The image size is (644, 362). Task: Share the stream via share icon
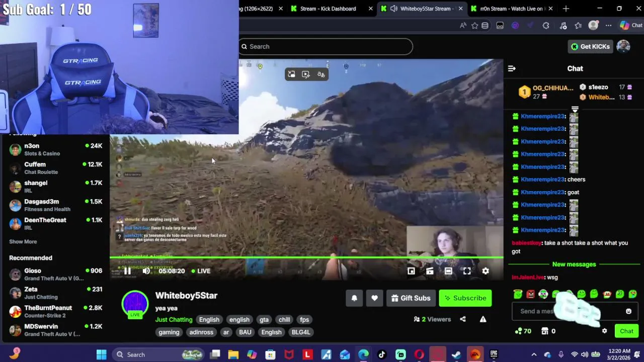(463, 319)
